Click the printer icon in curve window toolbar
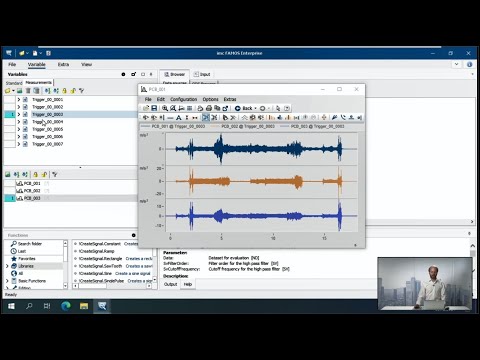The height and width of the screenshot is (360, 480). point(209,108)
